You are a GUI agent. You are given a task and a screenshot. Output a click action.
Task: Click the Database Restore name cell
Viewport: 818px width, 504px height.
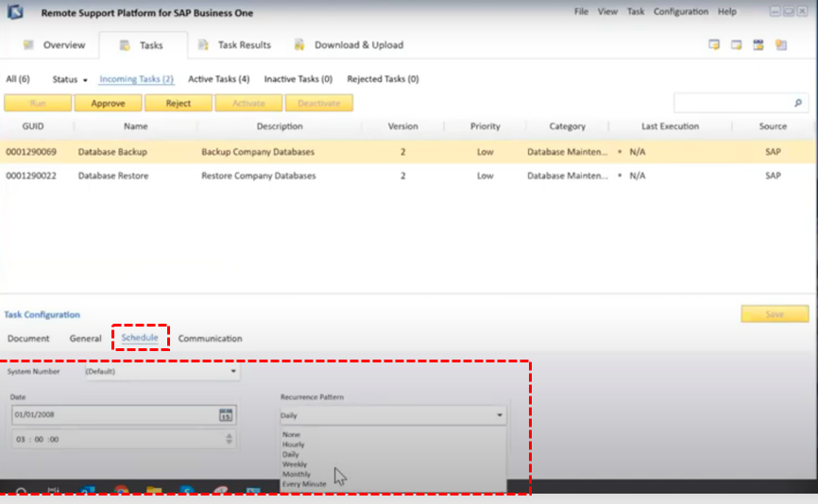click(113, 176)
